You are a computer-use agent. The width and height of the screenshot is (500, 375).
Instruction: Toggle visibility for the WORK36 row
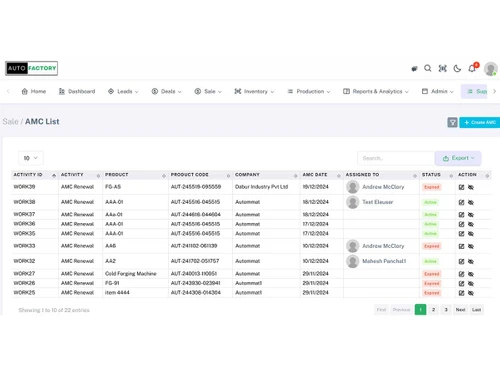(x=471, y=224)
